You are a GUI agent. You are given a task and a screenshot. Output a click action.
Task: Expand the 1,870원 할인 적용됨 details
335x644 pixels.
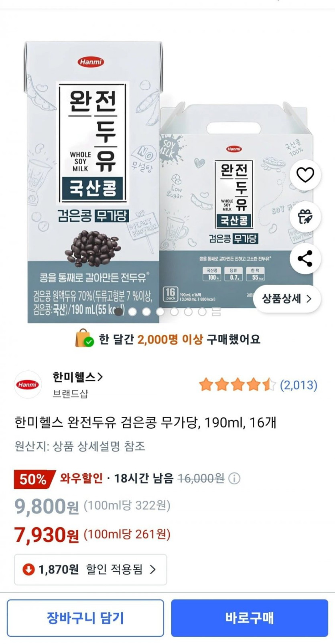click(91, 569)
